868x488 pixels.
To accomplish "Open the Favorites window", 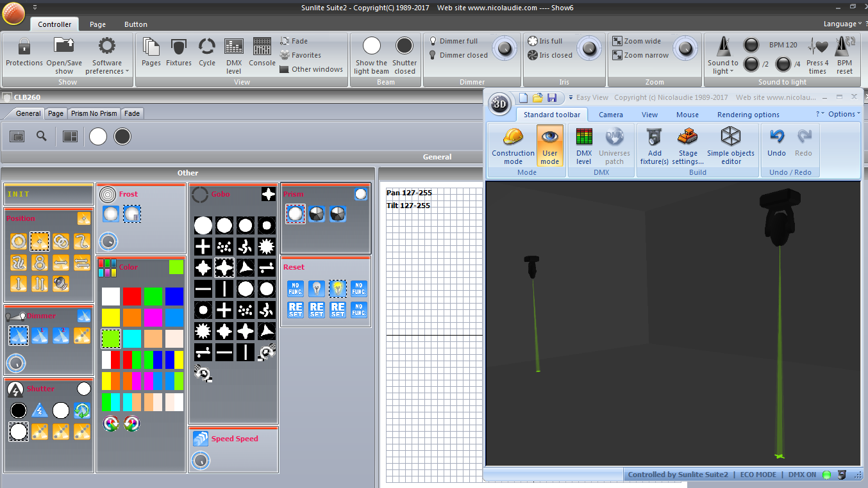I will tap(301, 55).
